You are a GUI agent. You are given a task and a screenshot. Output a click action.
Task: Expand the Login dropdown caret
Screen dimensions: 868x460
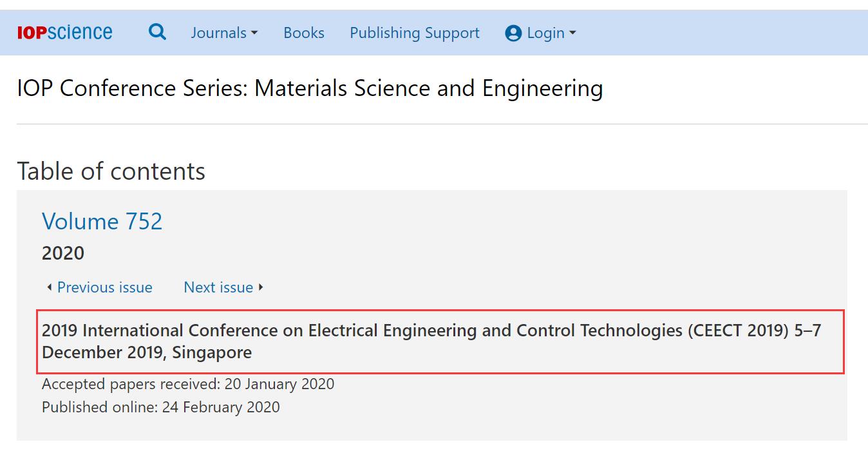click(572, 33)
